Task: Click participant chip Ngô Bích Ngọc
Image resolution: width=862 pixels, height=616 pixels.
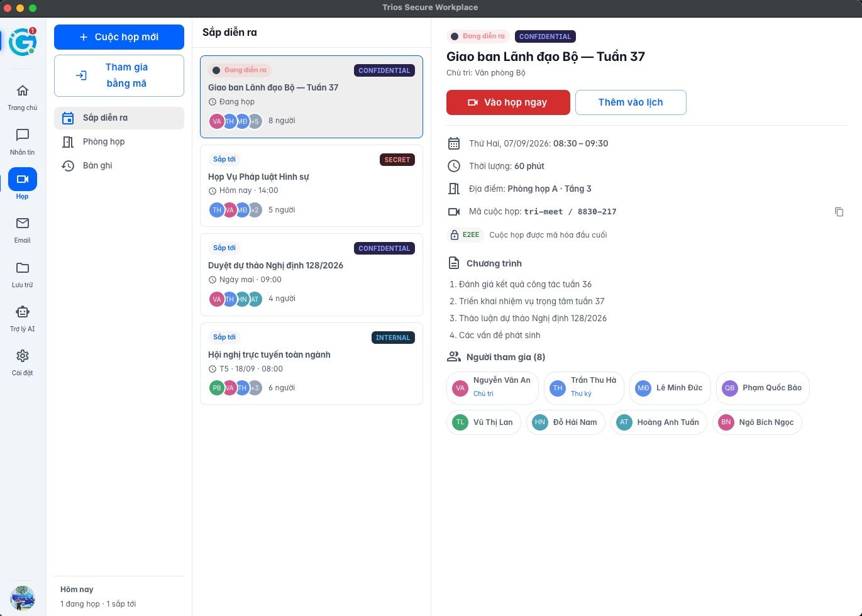Action: pyautogui.click(x=757, y=422)
